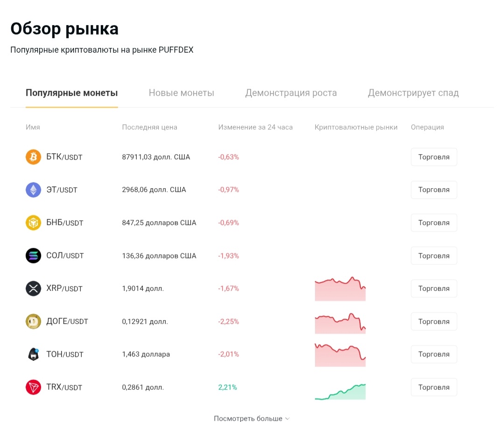504x422 pixels.
Task: Click the Bitcoin coin icon
Action: point(34,157)
